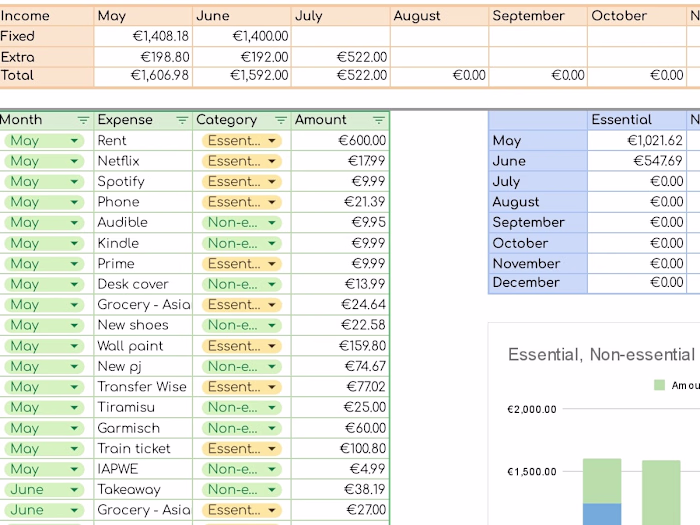Select the Essential header in the summary table
The image size is (700, 525).
pyautogui.click(x=636, y=120)
